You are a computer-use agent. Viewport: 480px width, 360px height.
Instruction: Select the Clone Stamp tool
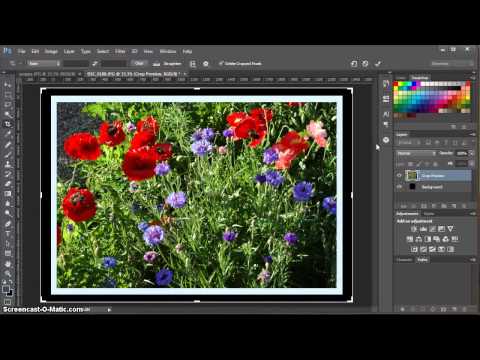(7, 164)
